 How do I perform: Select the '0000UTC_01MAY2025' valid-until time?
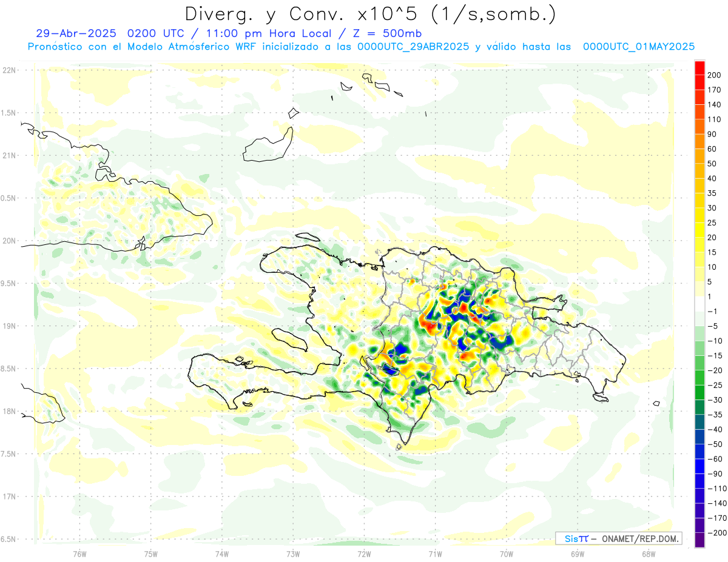tap(638, 47)
